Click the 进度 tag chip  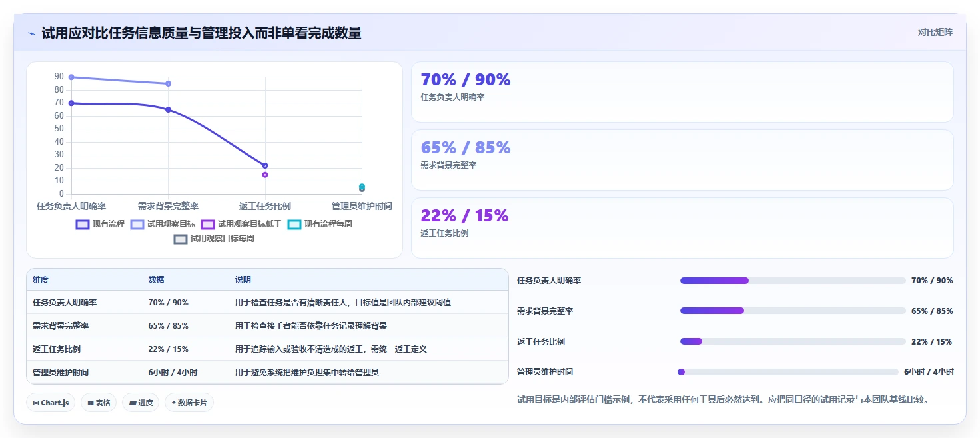141,403
